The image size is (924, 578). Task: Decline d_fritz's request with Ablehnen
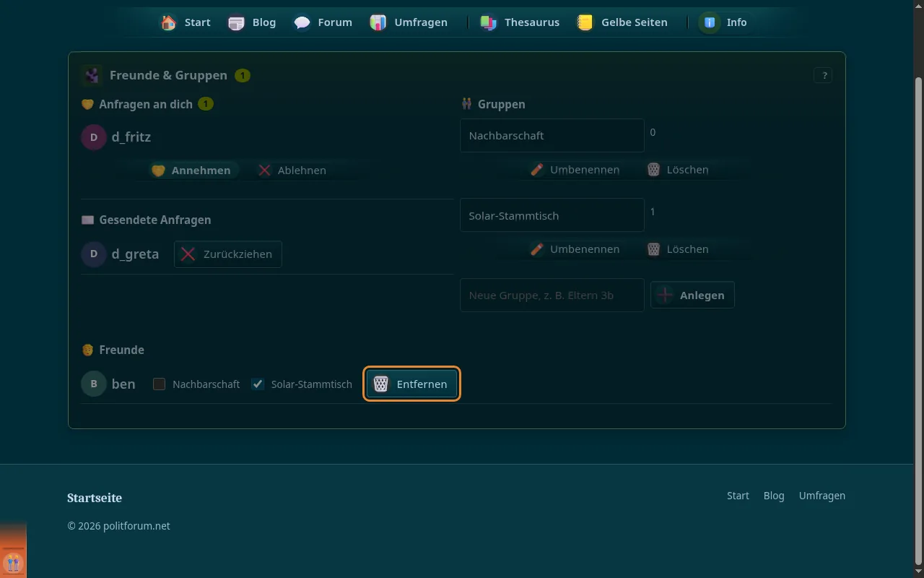(x=292, y=171)
